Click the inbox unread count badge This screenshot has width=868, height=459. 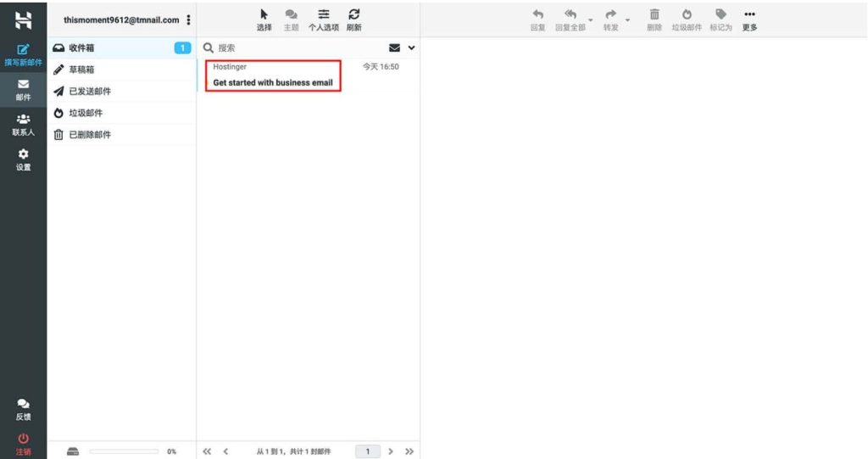[x=183, y=48]
